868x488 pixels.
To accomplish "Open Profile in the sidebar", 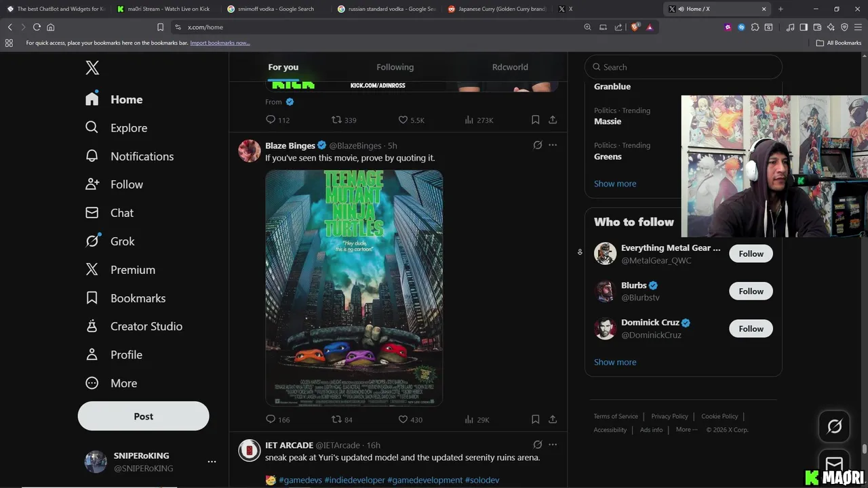I will click(114, 355).
